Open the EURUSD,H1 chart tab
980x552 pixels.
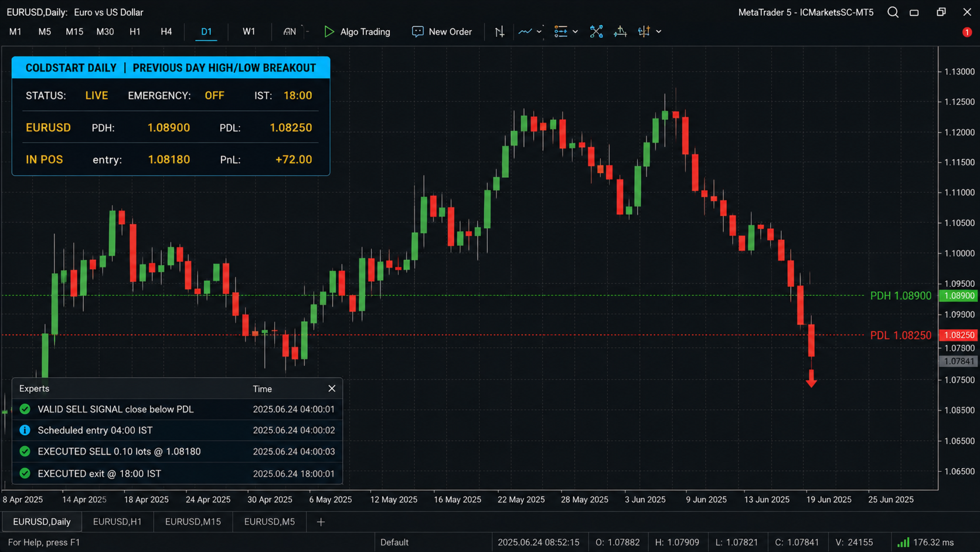(117, 521)
